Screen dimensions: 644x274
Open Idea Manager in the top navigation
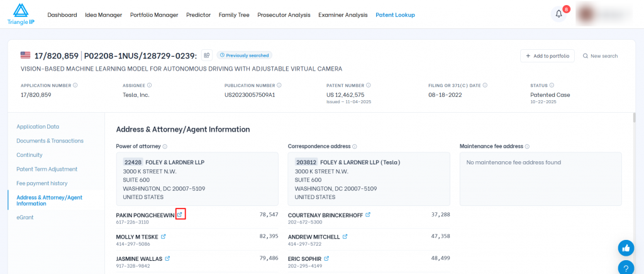(104, 15)
